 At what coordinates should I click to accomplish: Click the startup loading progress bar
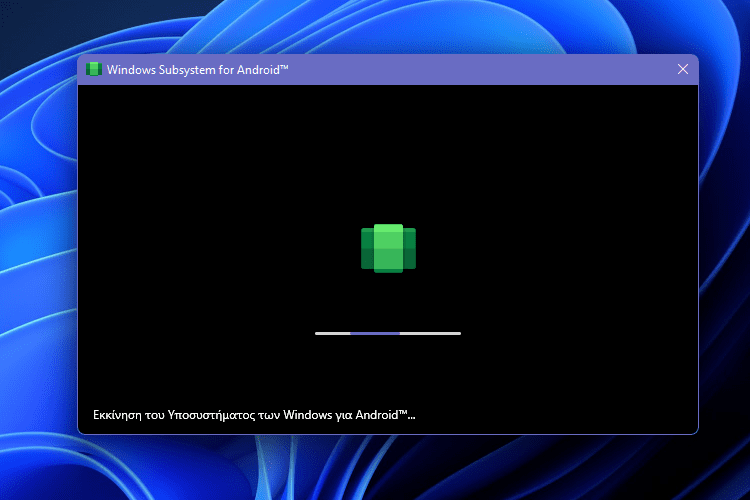[388, 333]
